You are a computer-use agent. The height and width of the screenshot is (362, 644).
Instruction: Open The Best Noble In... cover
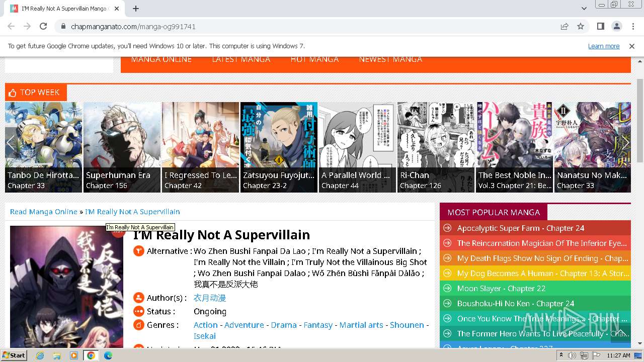tap(515, 147)
